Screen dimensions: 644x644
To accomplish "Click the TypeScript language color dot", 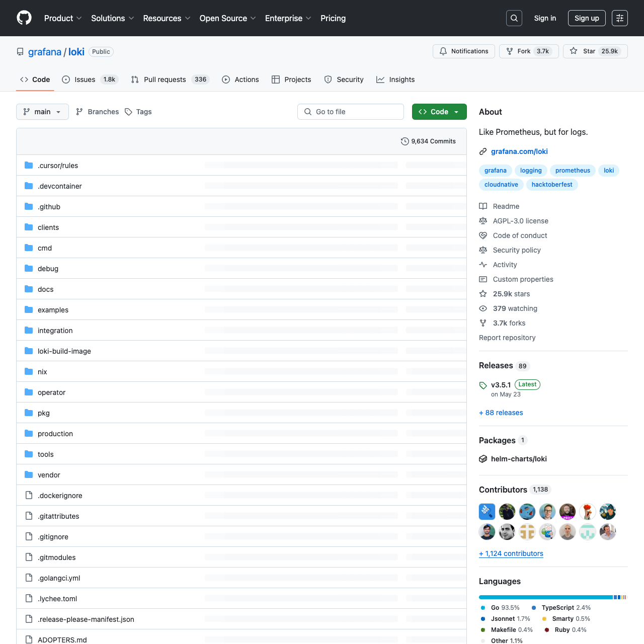I will (534, 608).
